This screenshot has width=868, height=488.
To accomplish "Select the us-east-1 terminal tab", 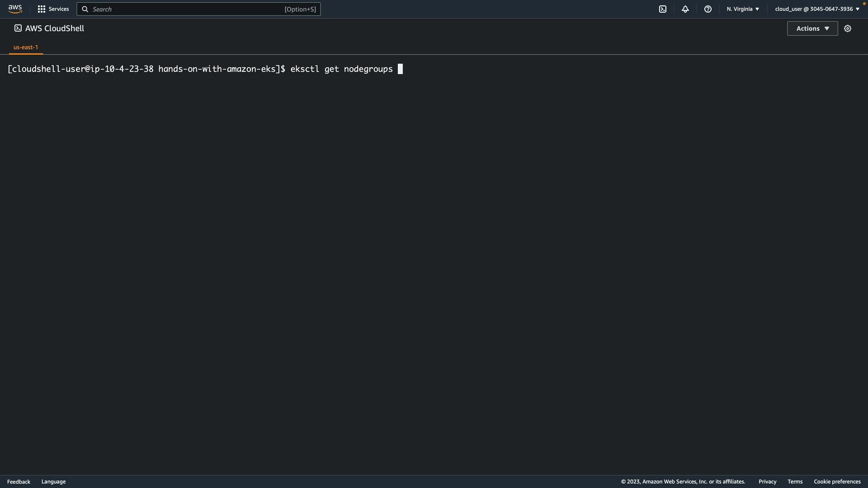I will pyautogui.click(x=26, y=47).
